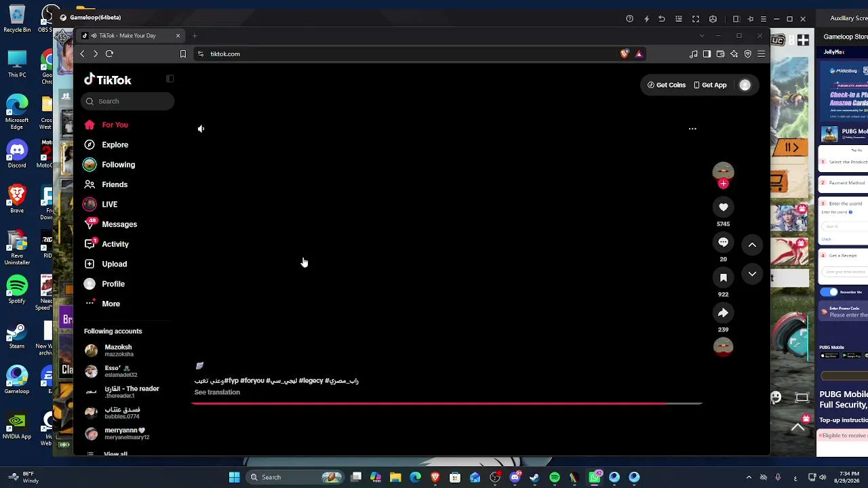Select the TikTok - Make Your Day tab
Image resolution: width=868 pixels, height=488 pixels.
[x=130, y=35]
